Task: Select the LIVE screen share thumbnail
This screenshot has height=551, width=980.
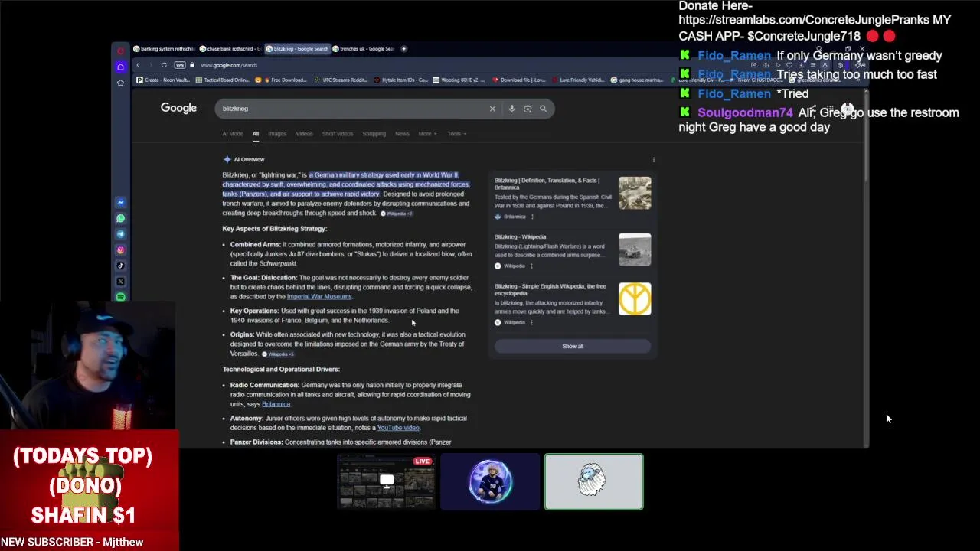Action: tap(387, 481)
